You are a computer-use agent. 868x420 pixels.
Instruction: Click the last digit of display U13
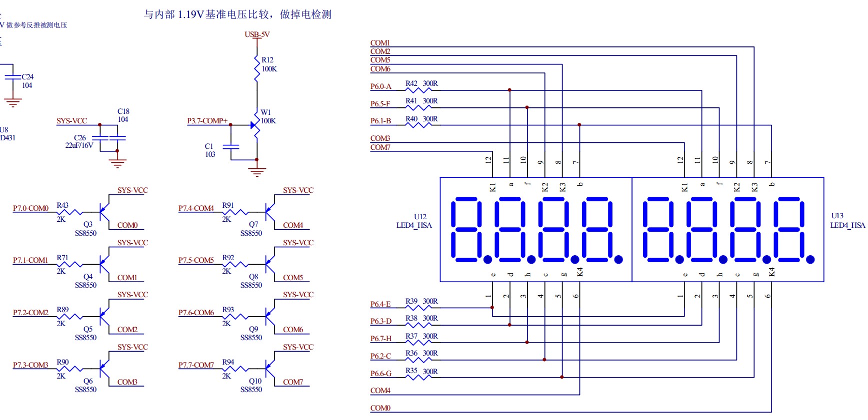(x=789, y=230)
